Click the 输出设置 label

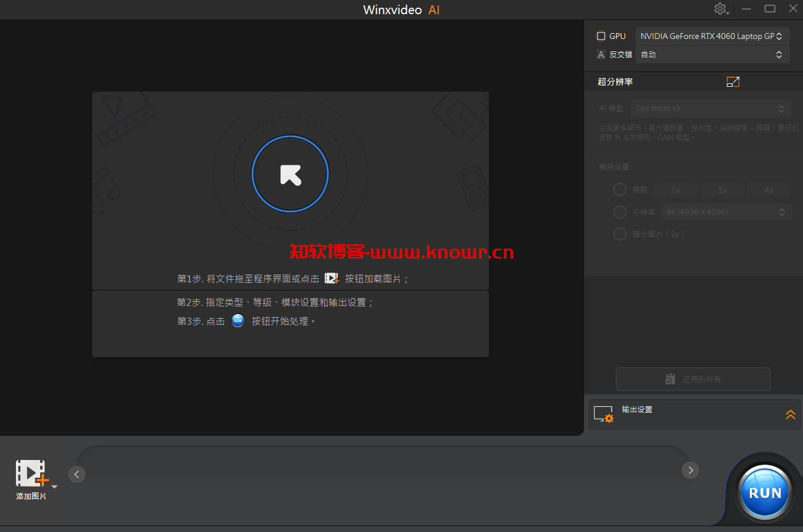pos(637,409)
